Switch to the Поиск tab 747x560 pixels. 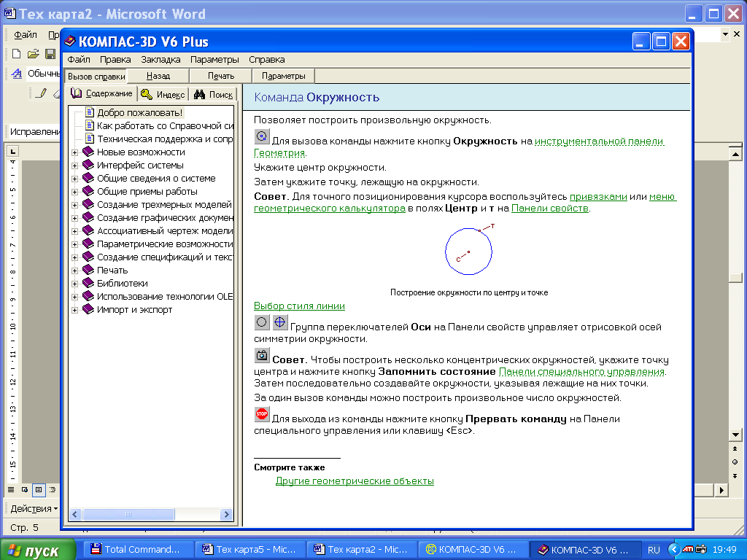(x=214, y=94)
